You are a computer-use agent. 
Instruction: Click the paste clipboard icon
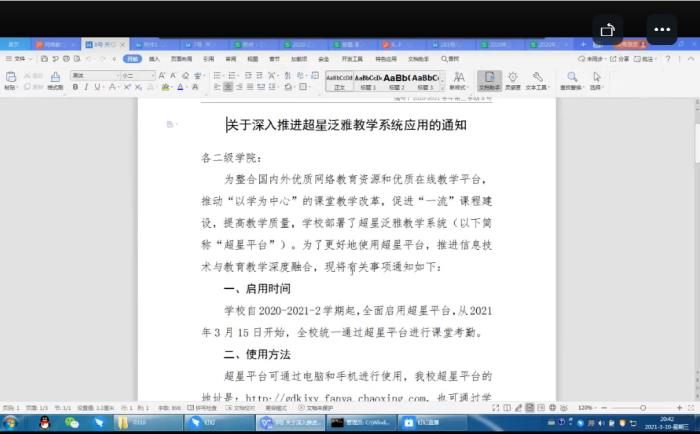10,80
